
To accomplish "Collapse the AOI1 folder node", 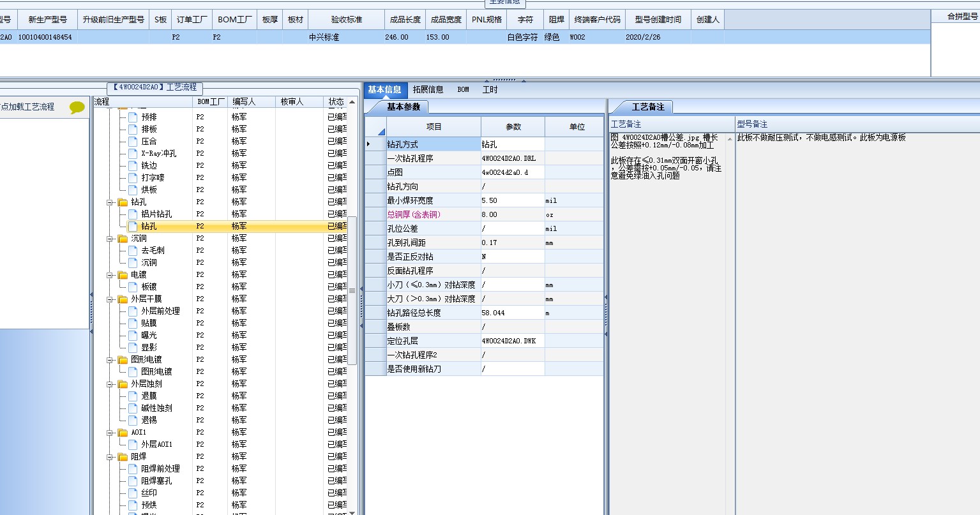I will pyautogui.click(x=110, y=433).
